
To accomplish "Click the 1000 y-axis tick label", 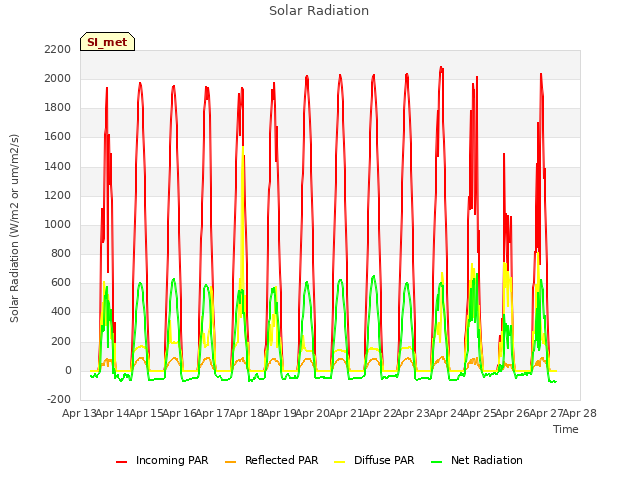I will 58,224.
